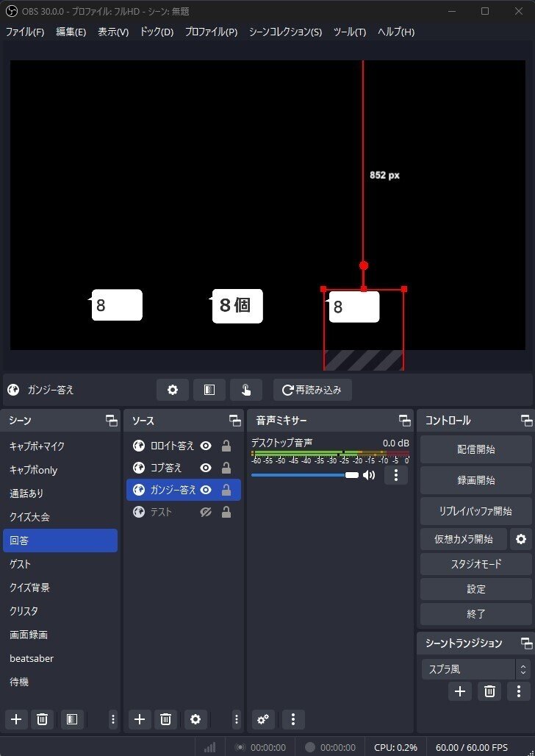535x756 pixels.
Task: Open Sources panel more options menu
Action: click(x=236, y=719)
